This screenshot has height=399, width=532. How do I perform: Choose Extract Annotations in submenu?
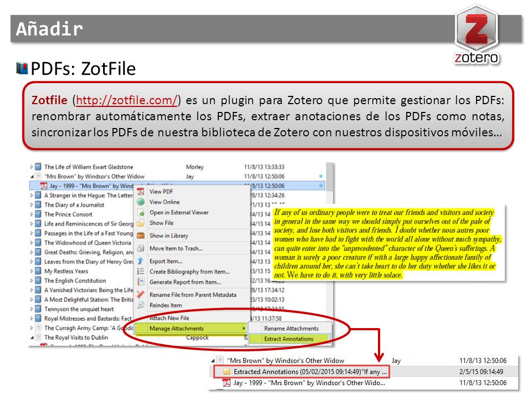[x=290, y=339]
